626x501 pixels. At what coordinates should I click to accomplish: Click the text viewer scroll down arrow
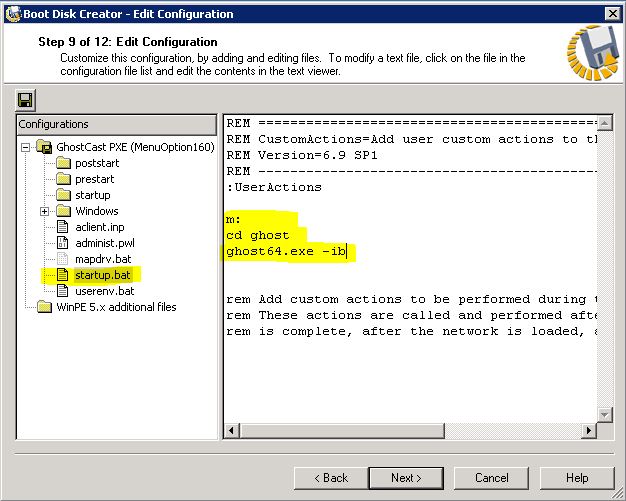click(604, 415)
